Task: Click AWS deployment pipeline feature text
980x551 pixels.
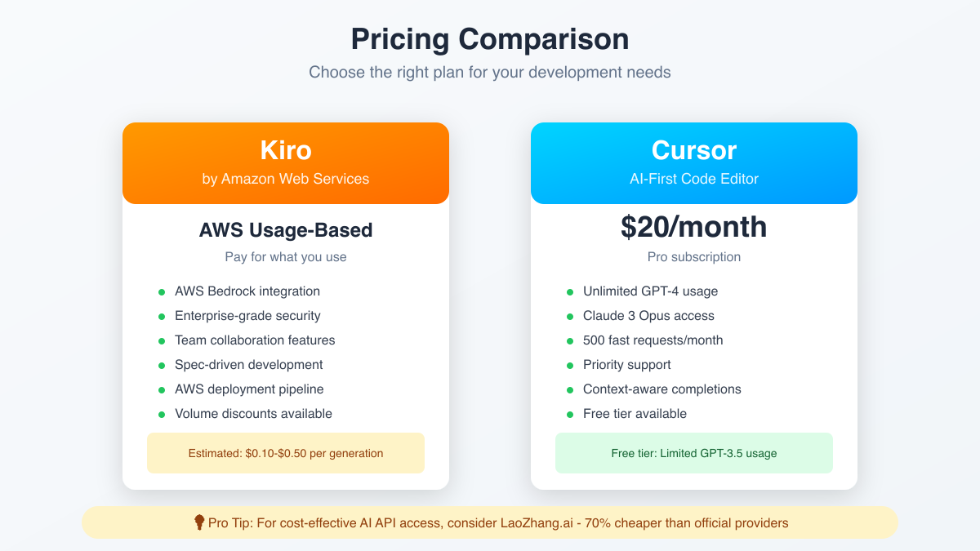Action: (x=249, y=389)
